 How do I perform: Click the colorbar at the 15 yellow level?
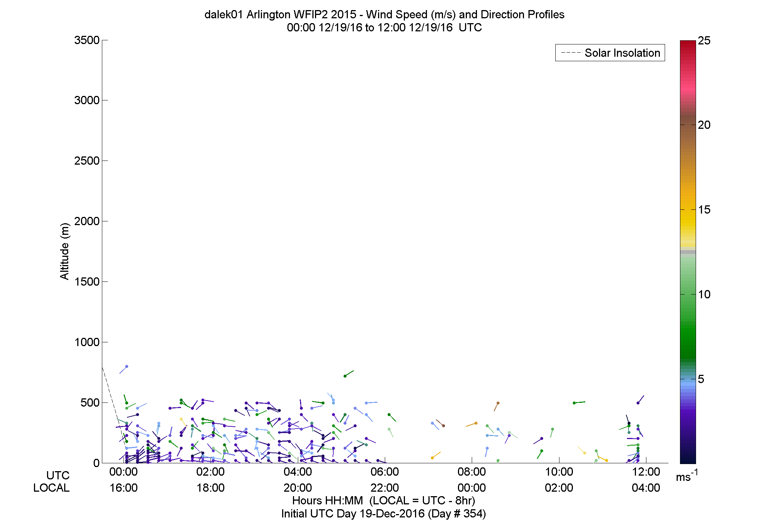pyautogui.click(x=688, y=210)
